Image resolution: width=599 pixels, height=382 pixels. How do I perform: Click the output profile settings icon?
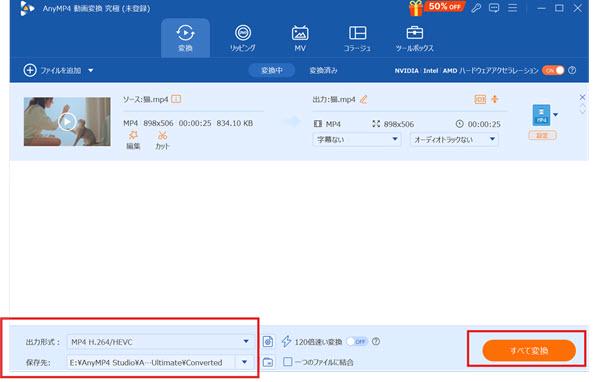[x=268, y=342]
